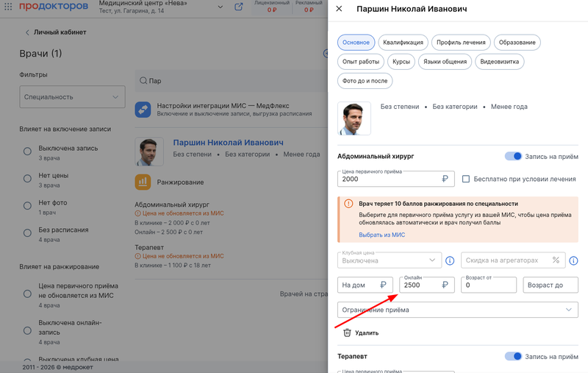Click the Возраст до field

[x=551, y=285]
